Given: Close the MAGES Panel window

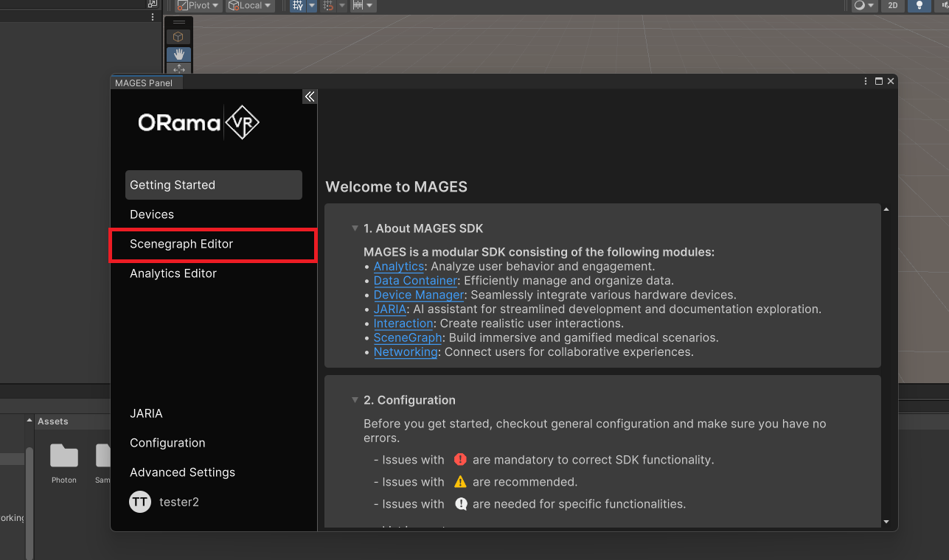Looking at the screenshot, I should [891, 81].
